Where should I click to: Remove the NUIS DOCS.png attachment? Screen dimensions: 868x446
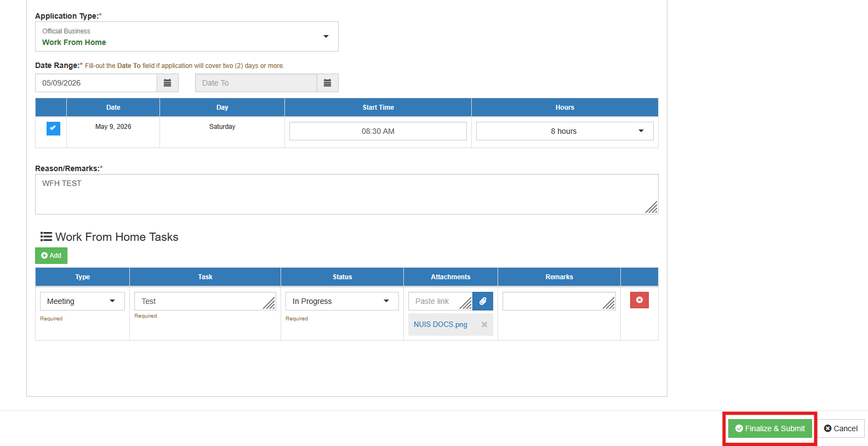point(484,325)
